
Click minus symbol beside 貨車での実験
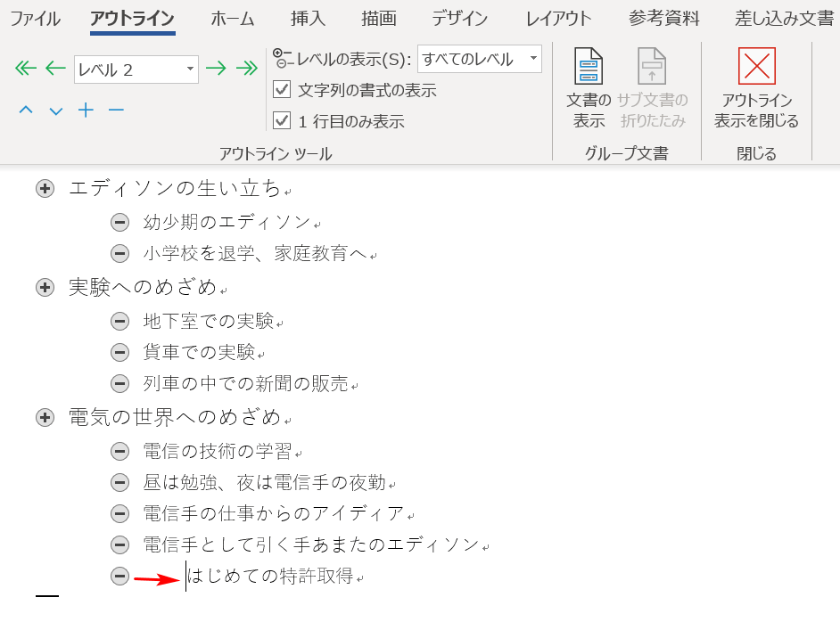click(120, 352)
